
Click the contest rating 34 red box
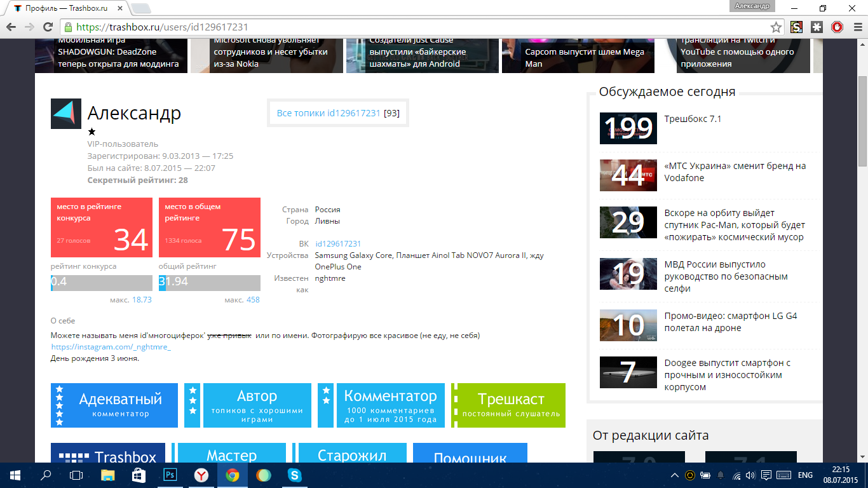tap(102, 227)
